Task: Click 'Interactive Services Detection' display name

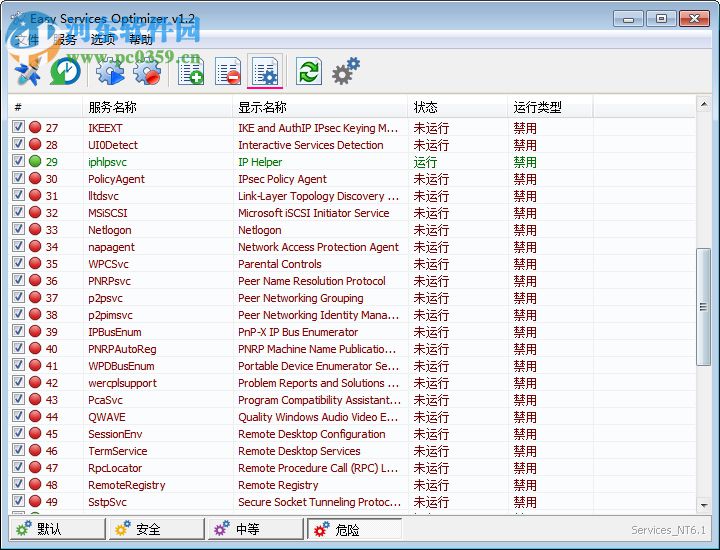Action: coord(310,145)
